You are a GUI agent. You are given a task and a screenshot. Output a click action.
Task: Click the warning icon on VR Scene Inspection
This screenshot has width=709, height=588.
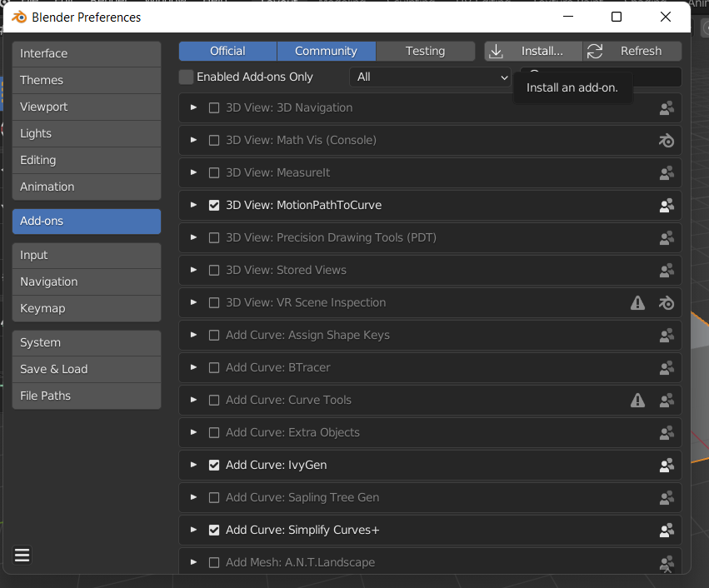pos(638,302)
